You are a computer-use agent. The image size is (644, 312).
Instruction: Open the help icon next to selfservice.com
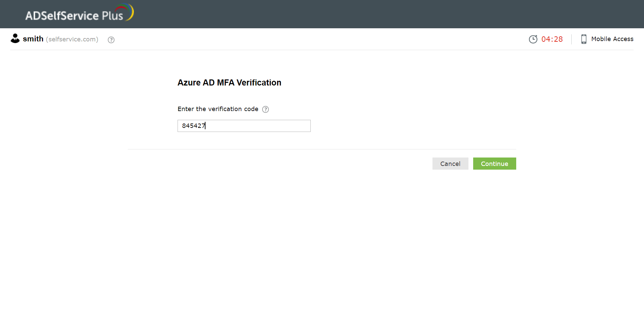(x=111, y=40)
